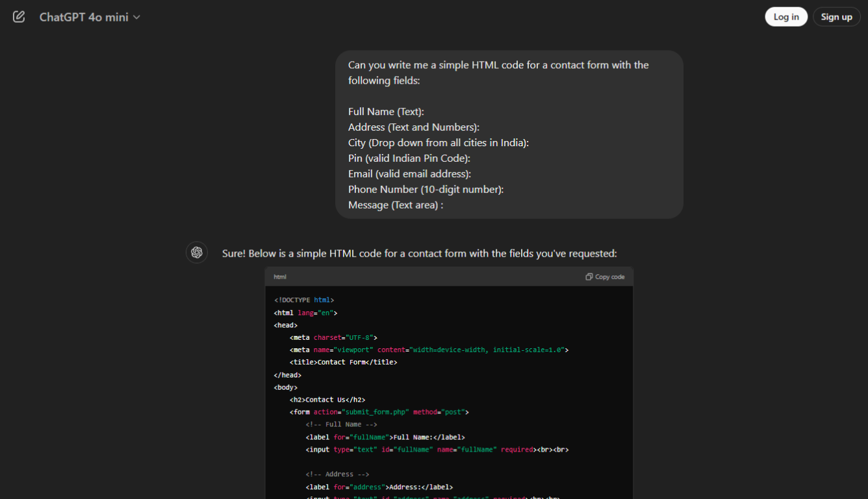The image size is (868, 499).
Task: Click the <body> tag code line
Action: tap(286, 388)
